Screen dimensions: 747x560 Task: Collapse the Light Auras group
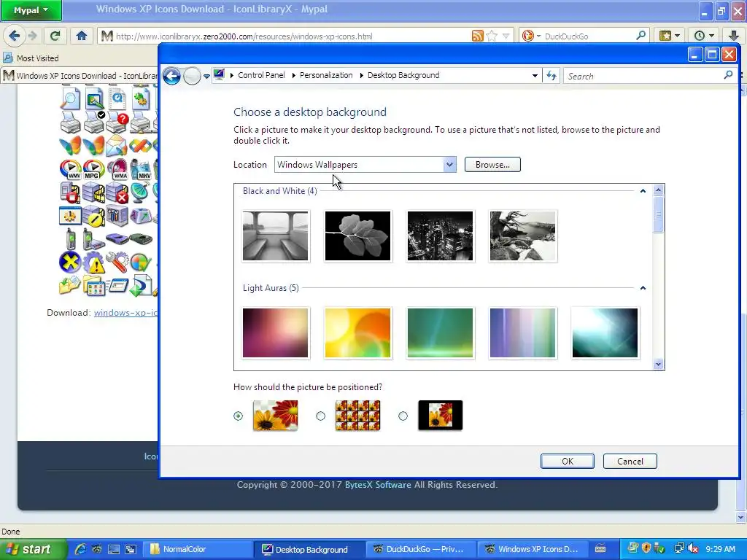click(643, 287)
